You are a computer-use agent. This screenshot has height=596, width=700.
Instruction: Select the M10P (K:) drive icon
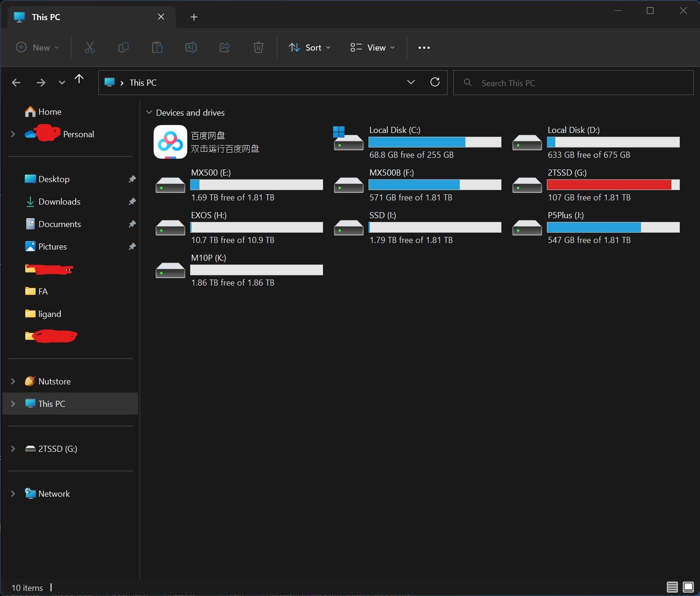click(x=170, y=270)
